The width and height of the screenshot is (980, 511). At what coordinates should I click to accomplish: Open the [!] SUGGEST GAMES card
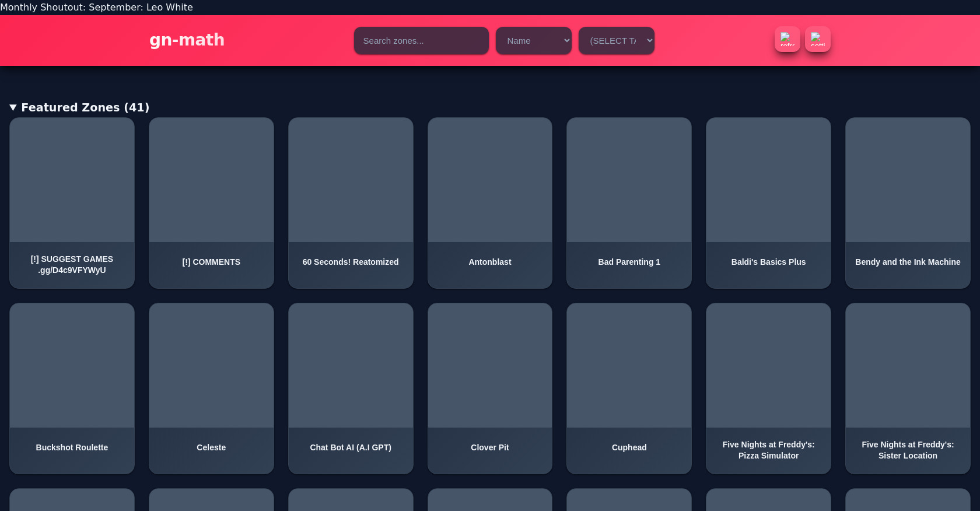click(x=72, y=203)
